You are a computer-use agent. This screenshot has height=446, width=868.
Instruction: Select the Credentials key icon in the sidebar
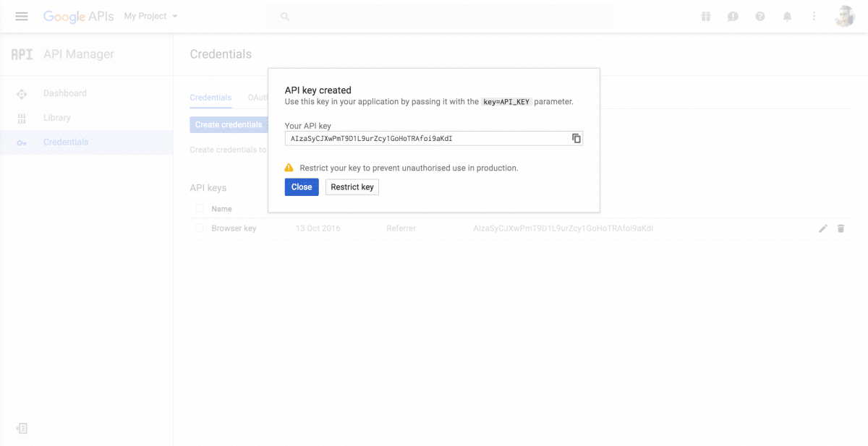tap(22, 142)
